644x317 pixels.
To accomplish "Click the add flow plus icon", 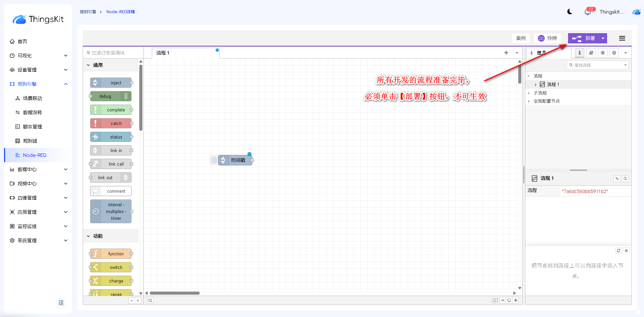I will click(506, 53).
